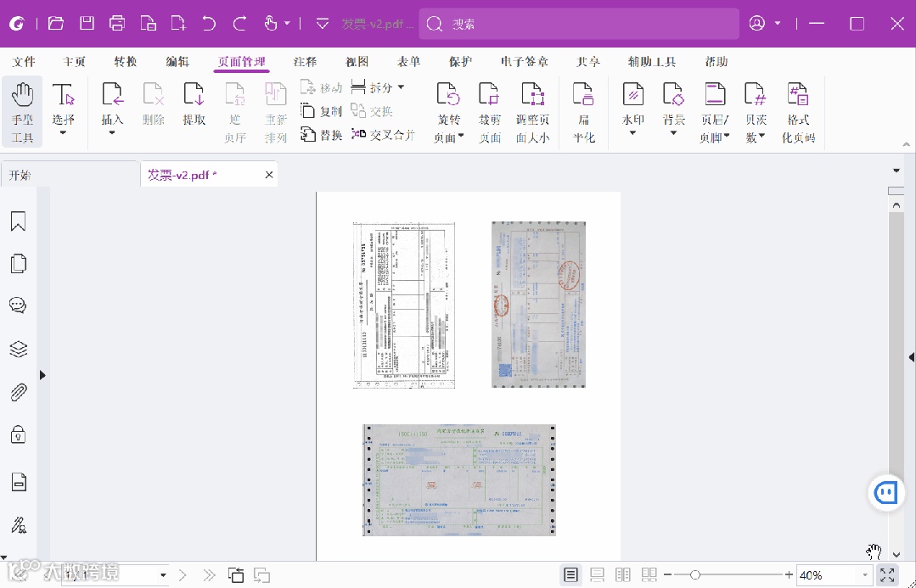
Task: Print the document via printer icon
Action: click(x=117, y=24)
